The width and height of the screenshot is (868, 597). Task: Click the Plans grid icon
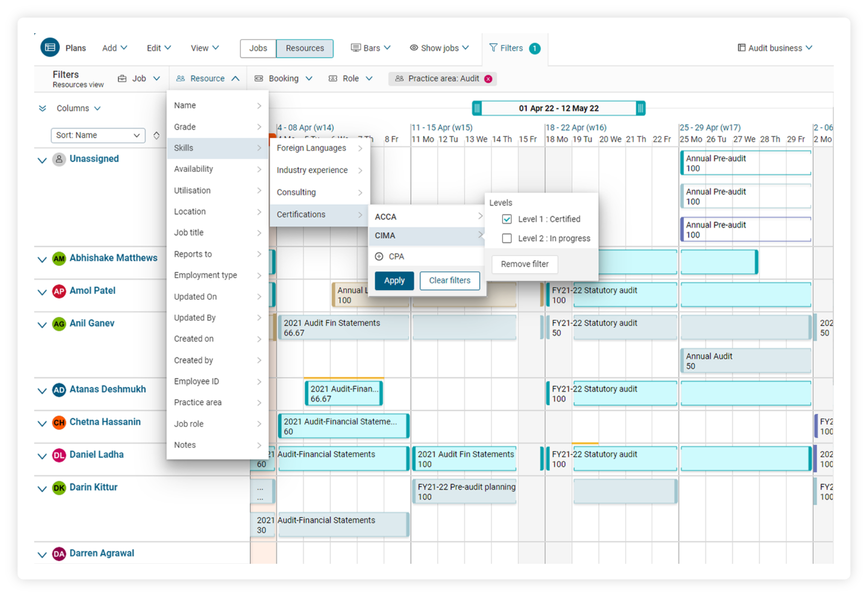point(50,47)
